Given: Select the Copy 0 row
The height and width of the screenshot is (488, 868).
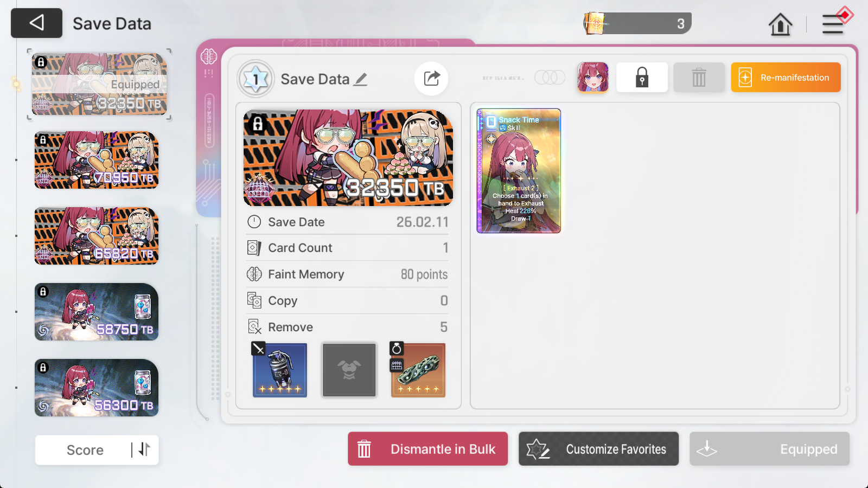Looking at the screenshot, I should point(347,300).
